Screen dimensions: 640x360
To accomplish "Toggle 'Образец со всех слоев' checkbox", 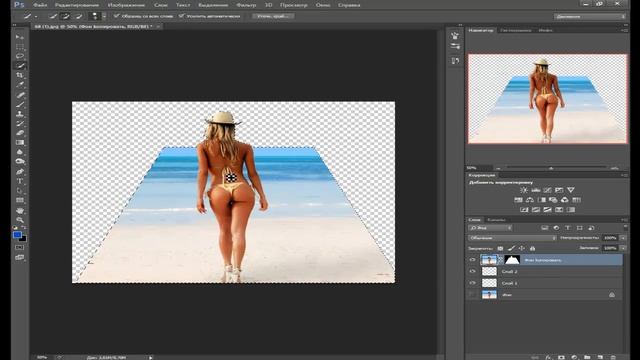I will [116, 16].
